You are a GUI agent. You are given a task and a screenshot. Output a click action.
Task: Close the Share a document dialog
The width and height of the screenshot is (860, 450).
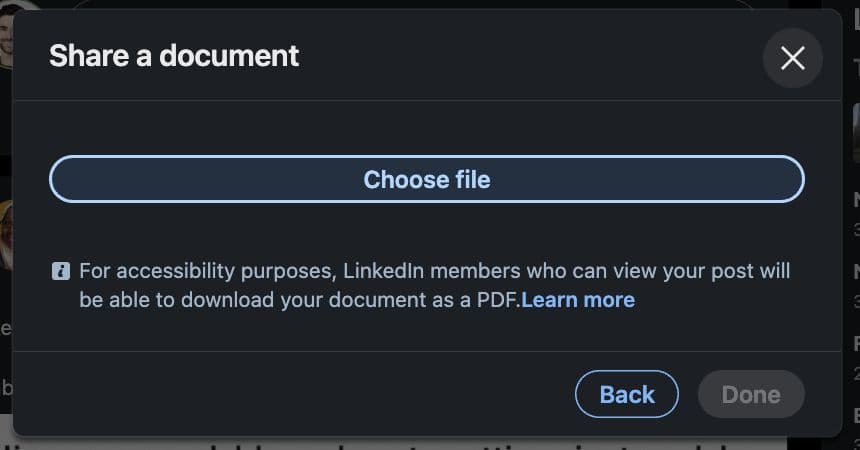[792, 58]
